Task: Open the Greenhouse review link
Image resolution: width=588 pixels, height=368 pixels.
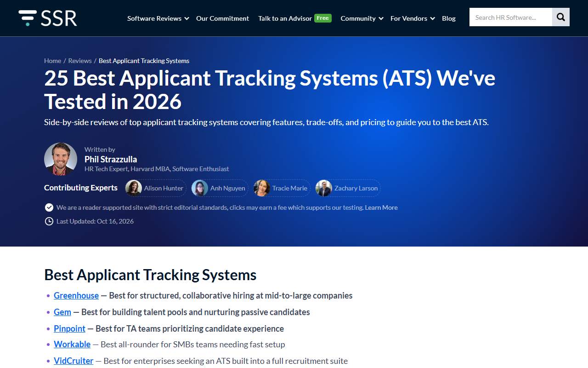Action: click(x=76, y=295)
